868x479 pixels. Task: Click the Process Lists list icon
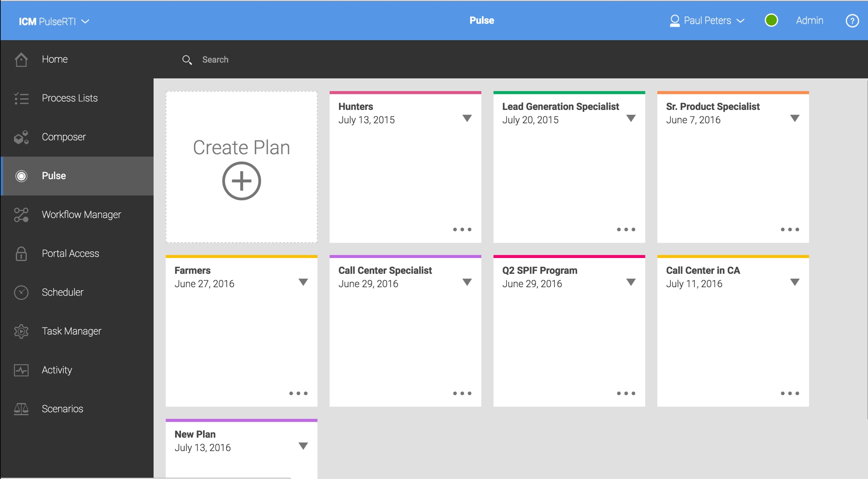point(21,98)
